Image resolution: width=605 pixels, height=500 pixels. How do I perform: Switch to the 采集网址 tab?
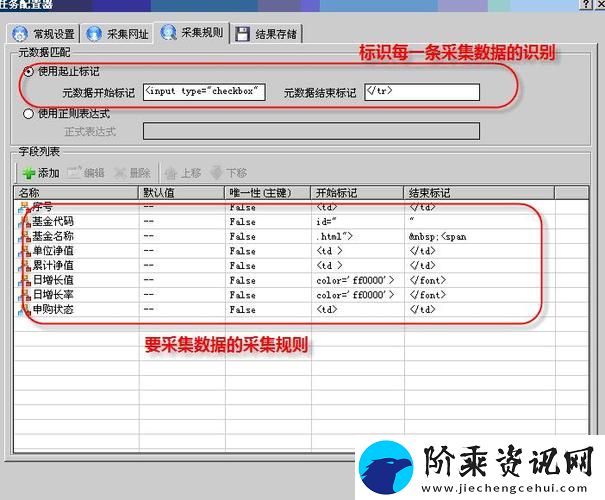click(117, 34)
